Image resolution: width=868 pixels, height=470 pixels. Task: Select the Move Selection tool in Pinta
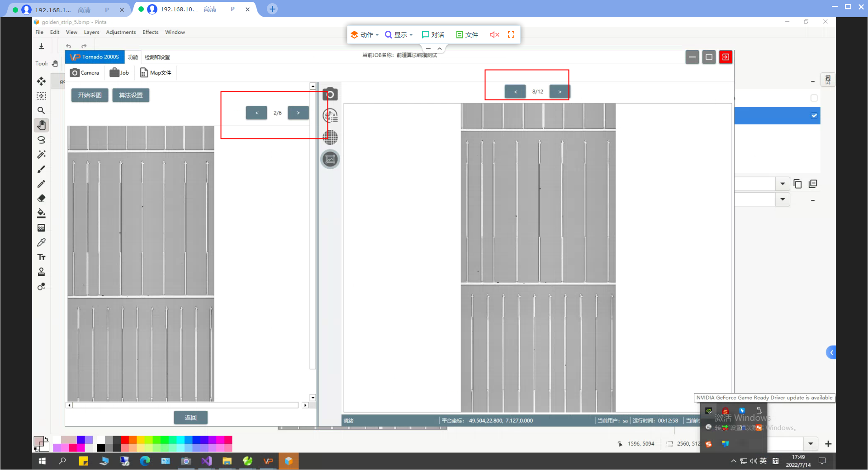coord(41,96)
